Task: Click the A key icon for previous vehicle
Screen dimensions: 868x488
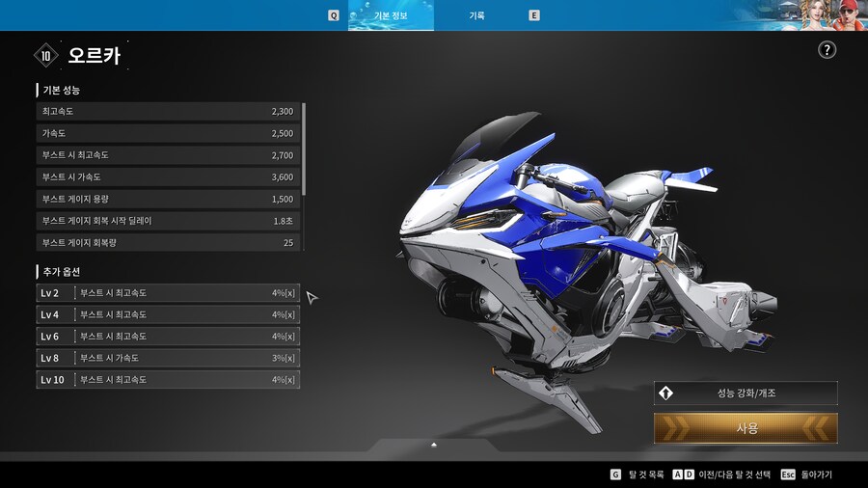Action: (x=678, y=474)
